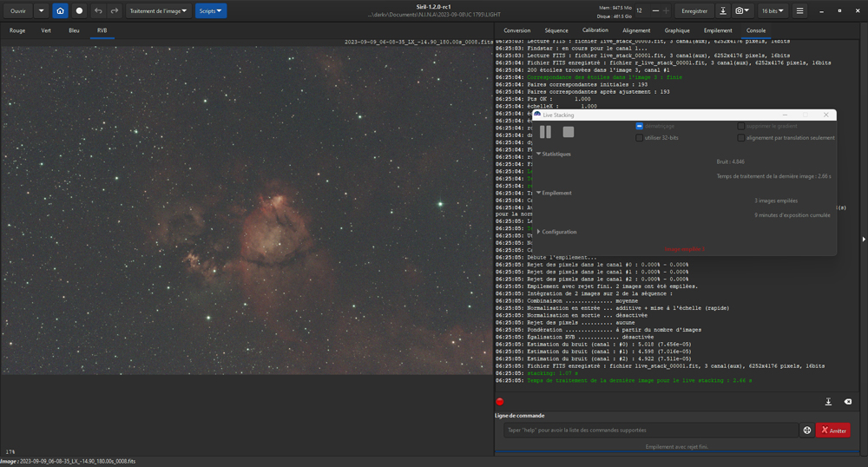Click the live stacking record icon
The height and width of the screenshot is (467, 868).
point(79,11)
